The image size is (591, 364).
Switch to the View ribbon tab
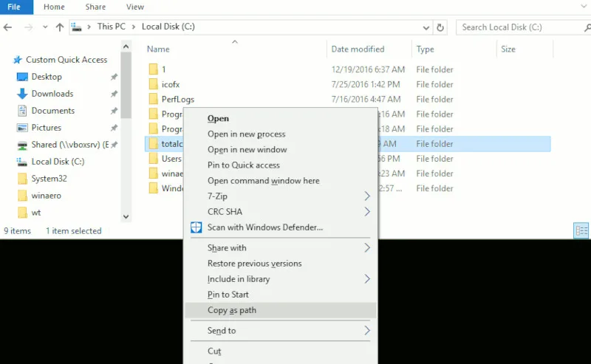point(135,7)
